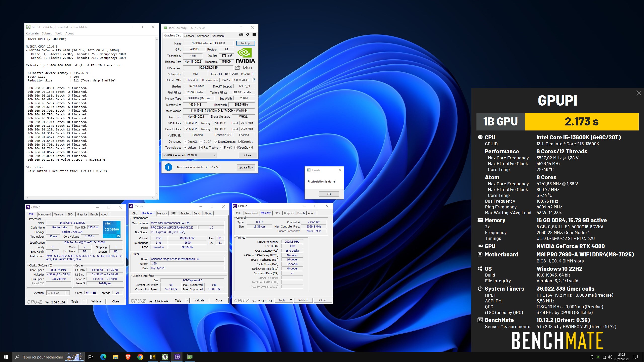Open the Calculate menu in GPUPI
644x362 pixels.
coord(32,33)
